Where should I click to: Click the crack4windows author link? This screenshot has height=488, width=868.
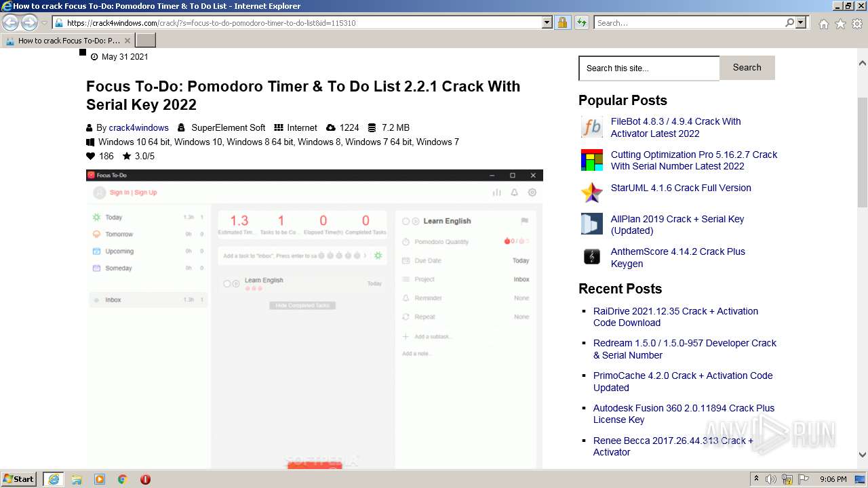click(138, 127)
